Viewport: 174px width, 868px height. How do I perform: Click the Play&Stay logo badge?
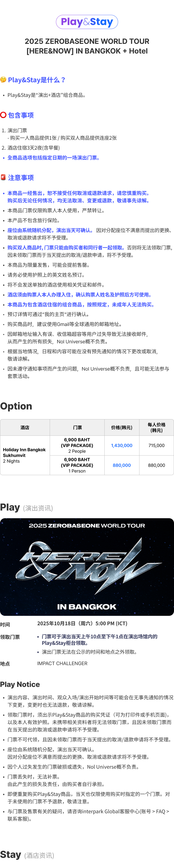click(x=87, y=22)
